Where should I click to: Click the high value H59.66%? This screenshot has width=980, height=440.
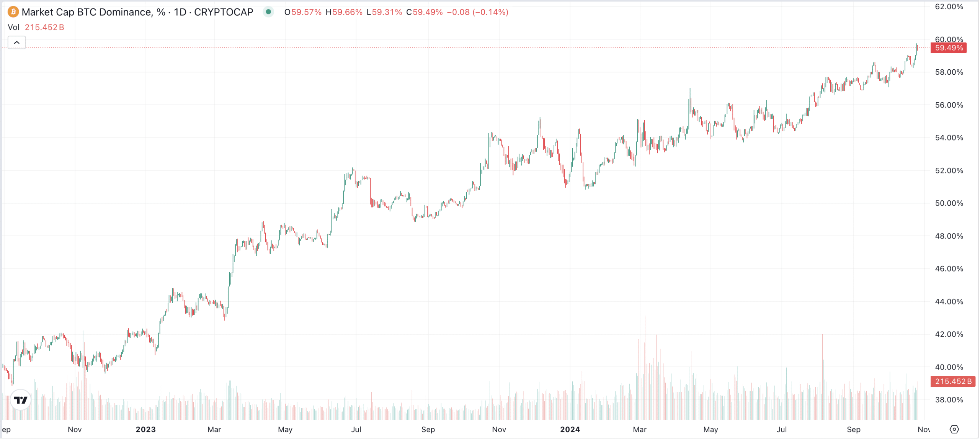(344, 12)
